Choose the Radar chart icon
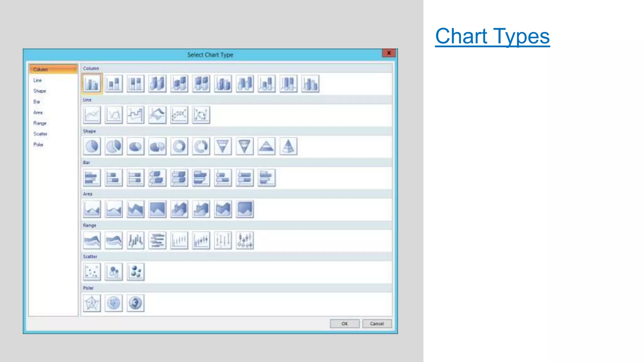 (x=92, y=303)
